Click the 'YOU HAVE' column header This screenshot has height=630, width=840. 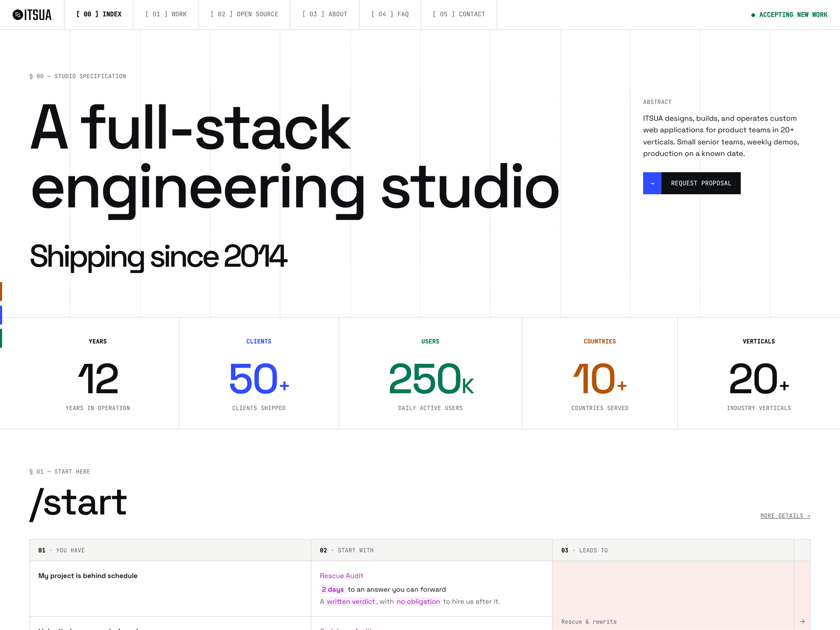[x=170, y=550]
